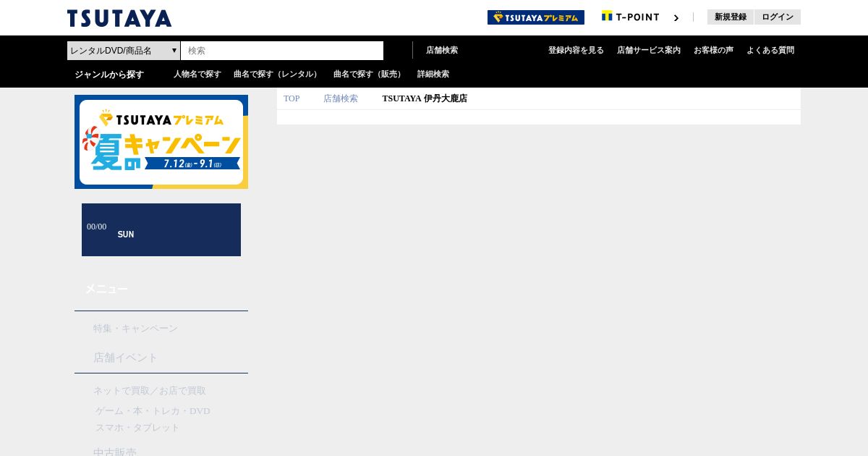Open the TSUTAYA logo home link
This screenshot has height=456, width=868.
click(119, 18)
